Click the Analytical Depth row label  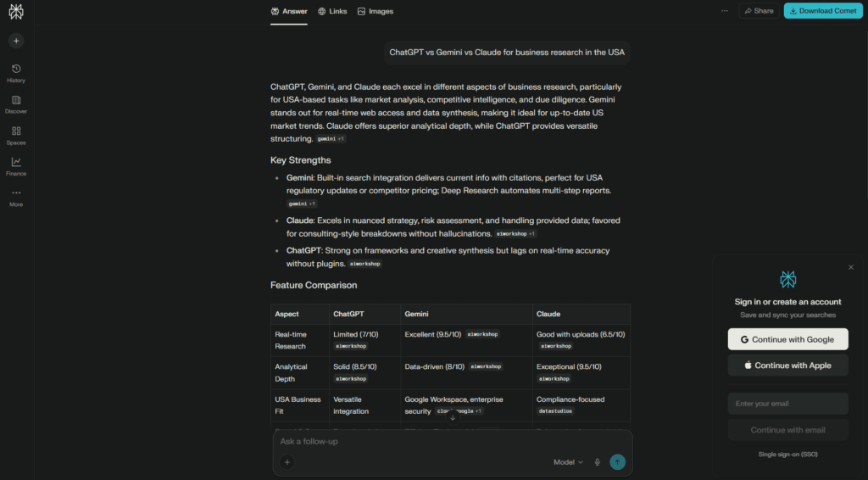point(291,372)
